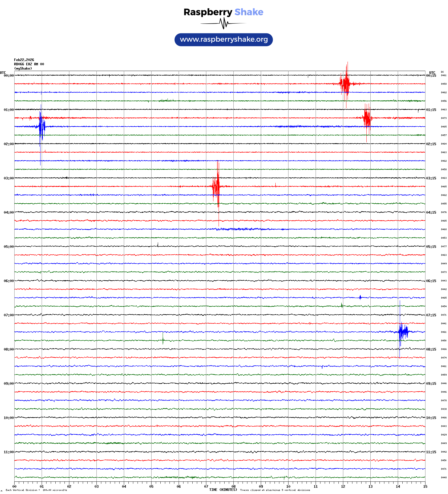Click the RD066 EHZ AM 00 station label
Image resolution: width=448 pixels, height=494 pixels.
tap(29, 64)
